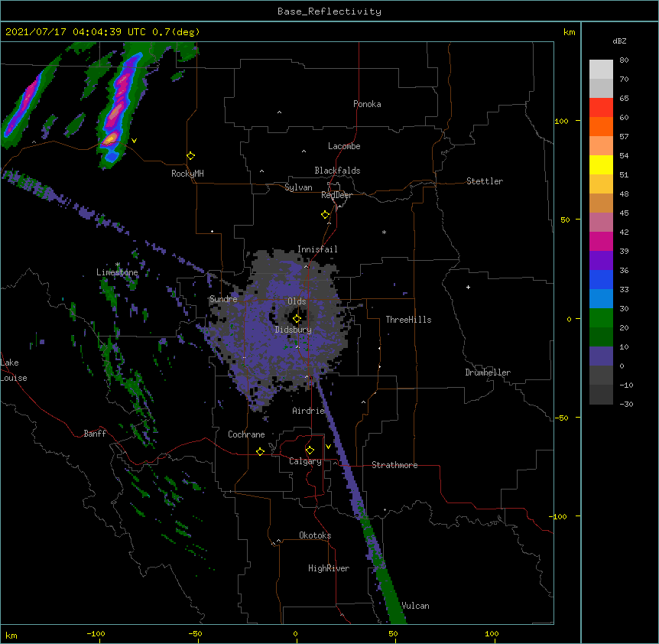Click the RedDeer city label

click(x=336, y=195)
